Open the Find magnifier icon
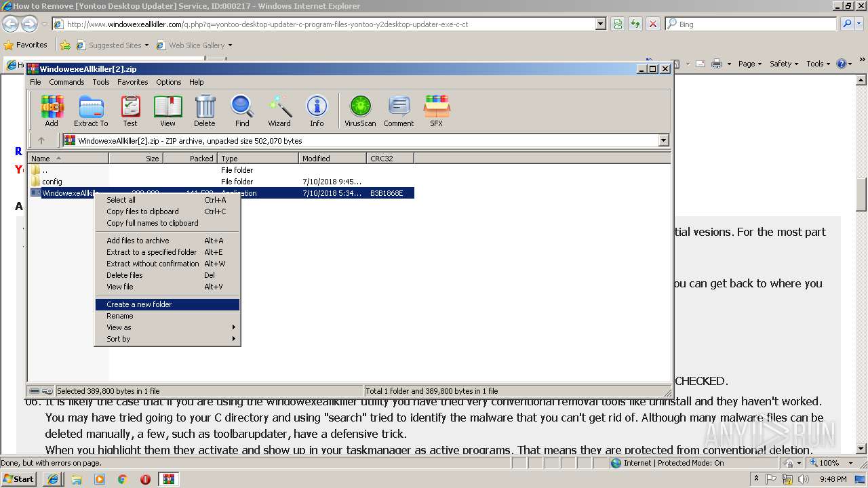Viewport: 868px width, 488px height. 242,111
